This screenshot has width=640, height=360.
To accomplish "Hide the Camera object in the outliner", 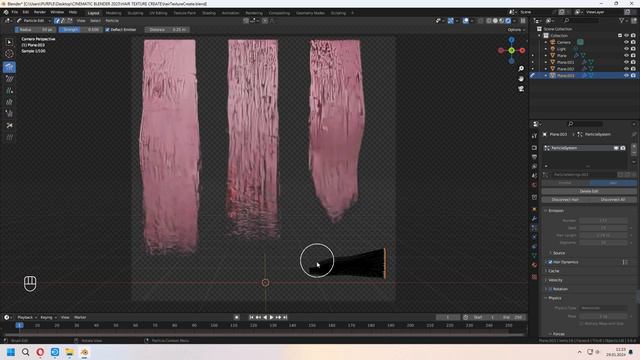I will 627,42.
